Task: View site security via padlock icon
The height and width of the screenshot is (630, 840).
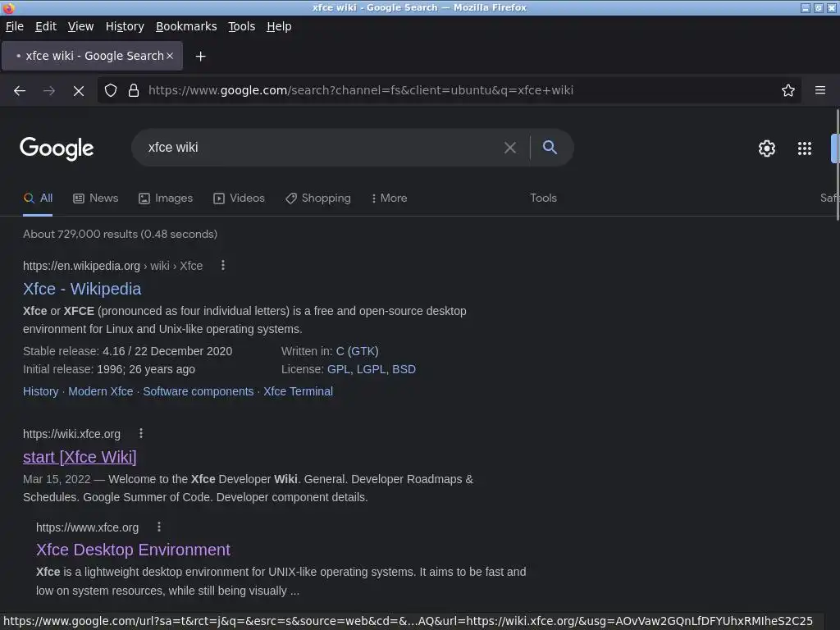Action: (134, 90)
